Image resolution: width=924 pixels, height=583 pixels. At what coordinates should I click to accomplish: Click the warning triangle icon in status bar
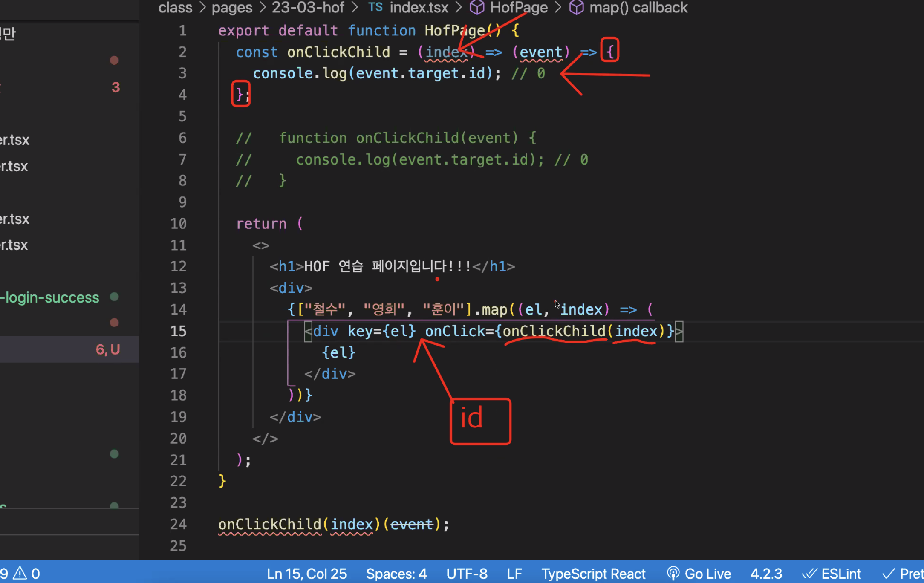20,573
